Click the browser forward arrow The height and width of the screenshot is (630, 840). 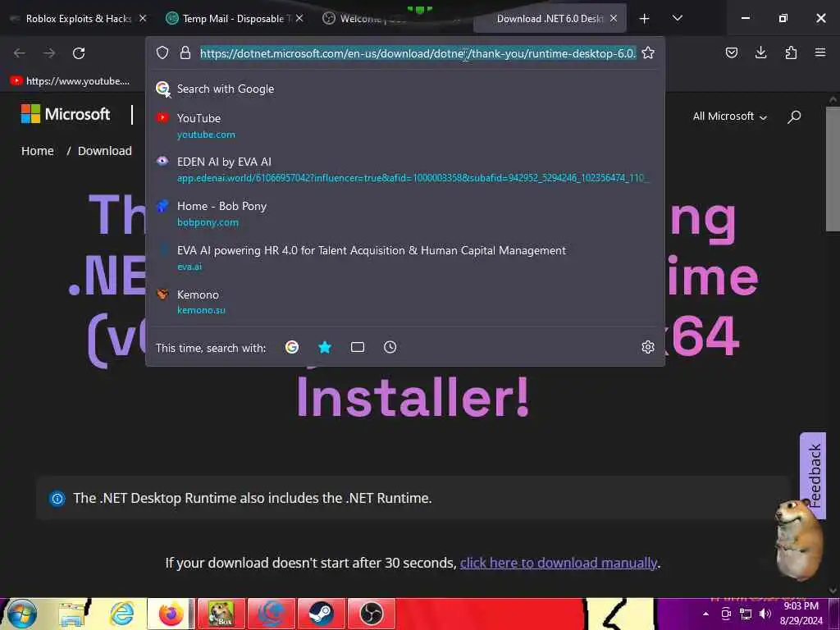[x=49, y=53]
